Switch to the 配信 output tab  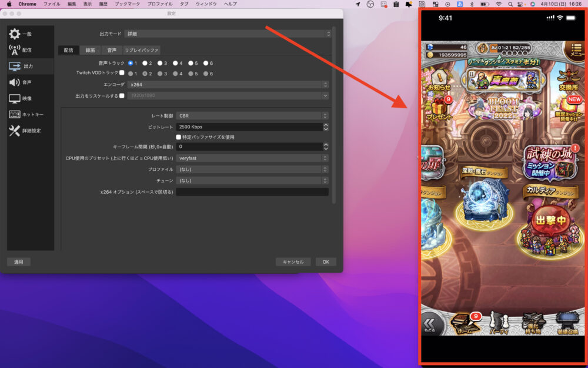tap(69, 50)
